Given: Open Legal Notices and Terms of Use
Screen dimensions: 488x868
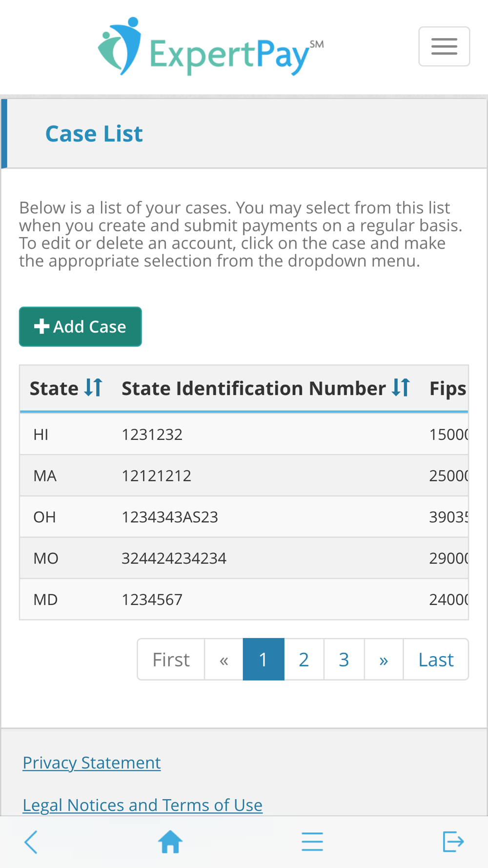Looking at the screenshot, I should coord(142,805).
